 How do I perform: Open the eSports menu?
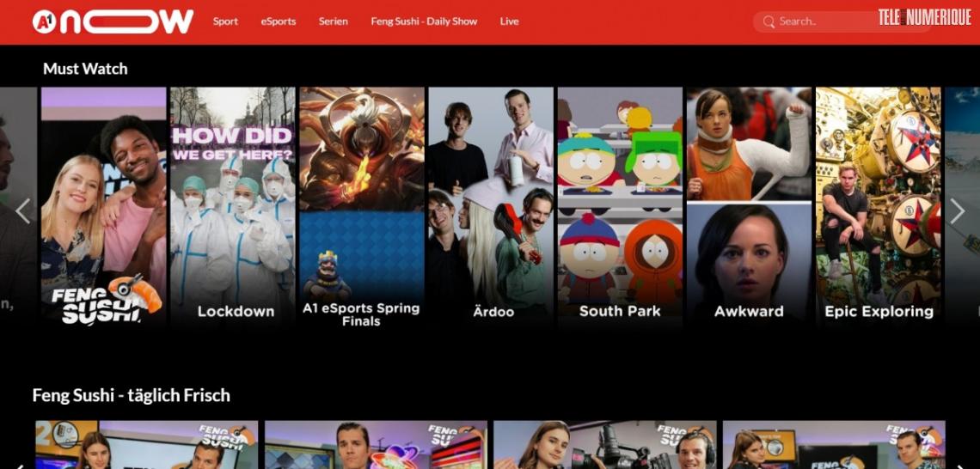pos(279,21)
